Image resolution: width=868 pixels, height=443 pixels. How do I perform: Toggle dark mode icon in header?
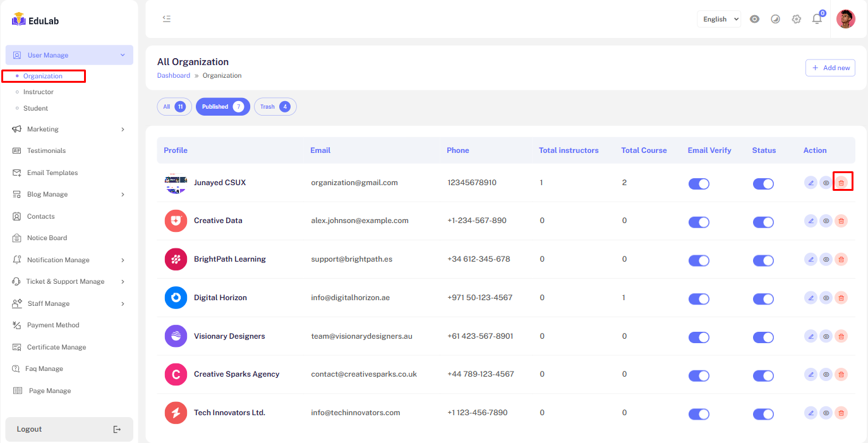pos(775,19)
